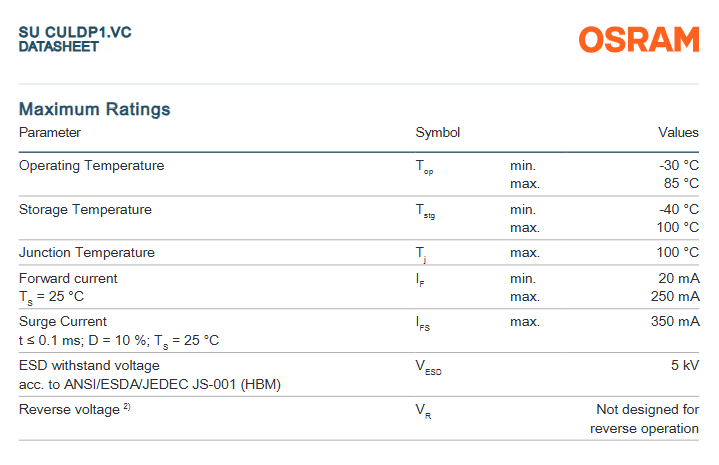This screenshot has width=719, height=465.
Task: Click the Junction Temperature parameter
Action: [x=87, y=252]
